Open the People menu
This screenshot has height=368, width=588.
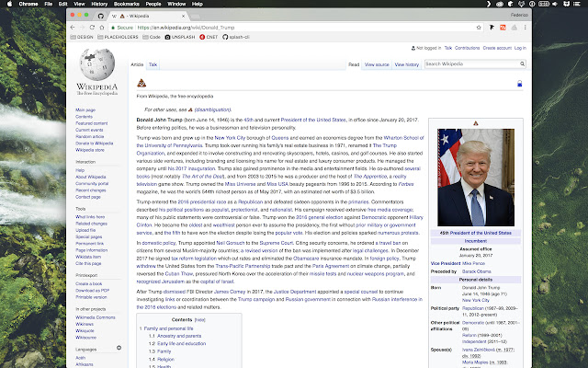[153, 4]
